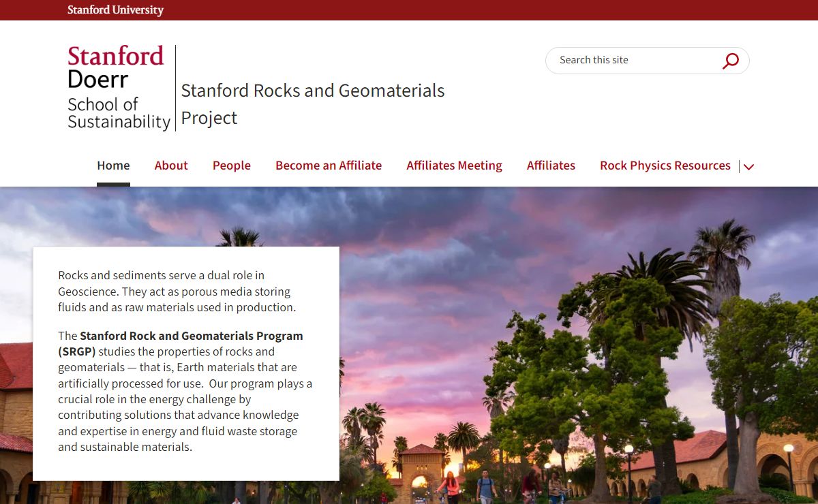Screen dimensions: 818x504
Task: Focus the Search this site field
Action: click(x=634, y=61)
